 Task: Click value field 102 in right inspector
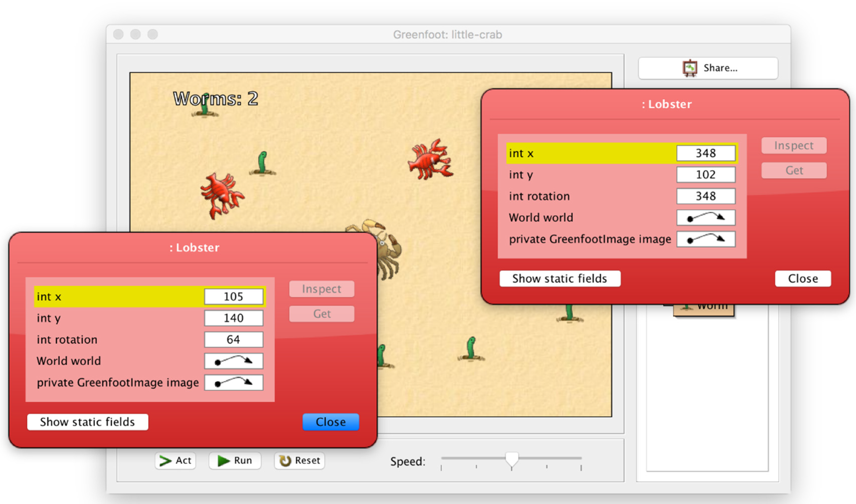point(706,175)
